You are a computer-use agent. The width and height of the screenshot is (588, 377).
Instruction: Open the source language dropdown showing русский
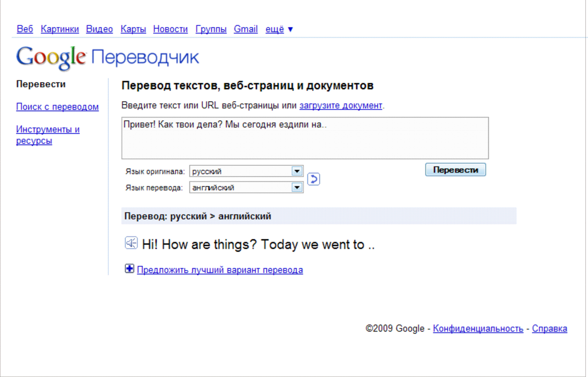click(x=246, y=171)
